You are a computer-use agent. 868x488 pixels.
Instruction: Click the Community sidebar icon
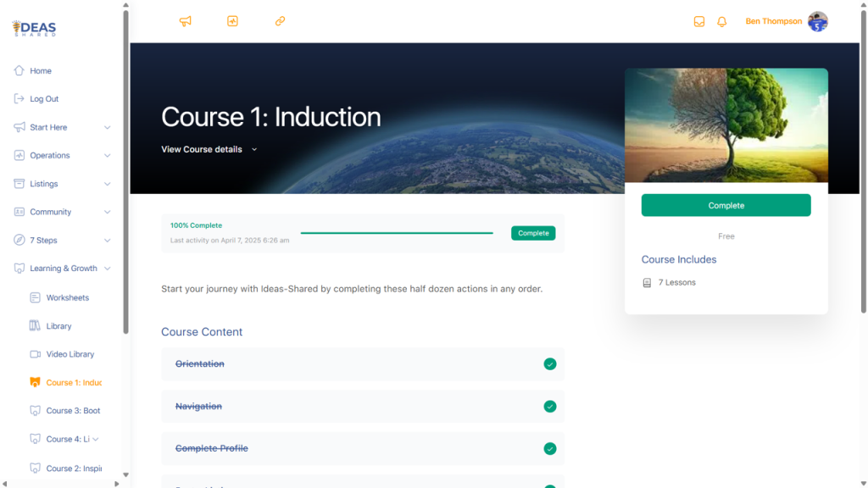coord(19,211)
